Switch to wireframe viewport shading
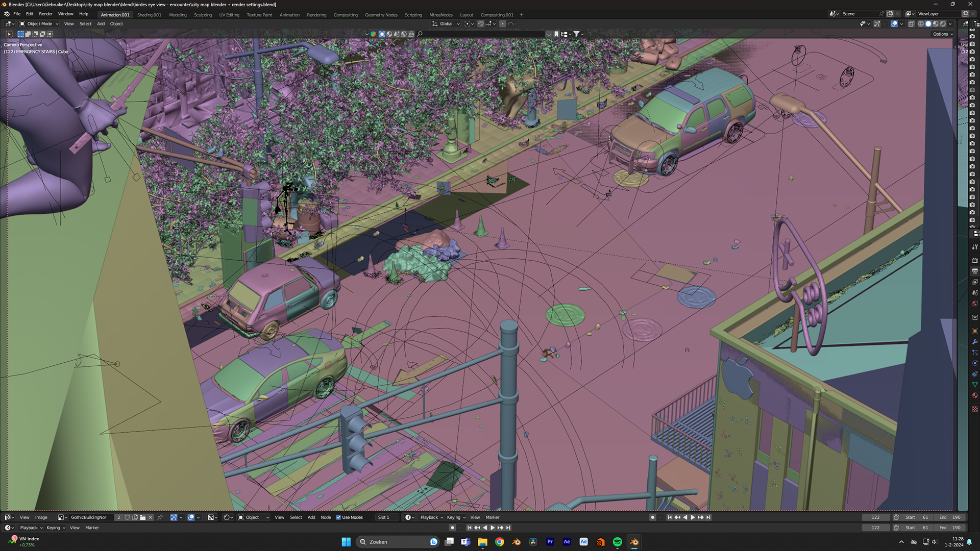Viewport: 980px width, 551px height. point(921,24)
